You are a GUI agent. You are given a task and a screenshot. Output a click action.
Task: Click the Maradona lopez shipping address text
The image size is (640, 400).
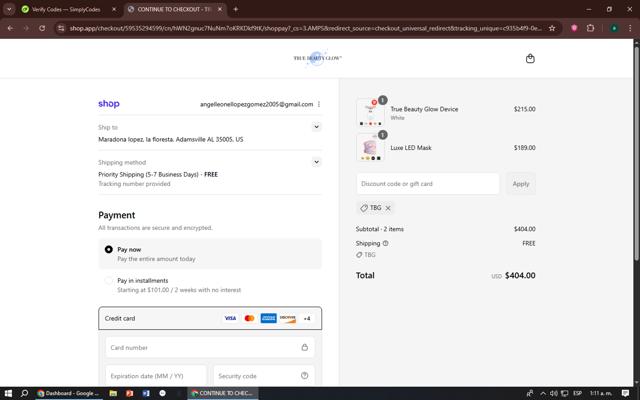pyautogui.click(x=171, y=139)
